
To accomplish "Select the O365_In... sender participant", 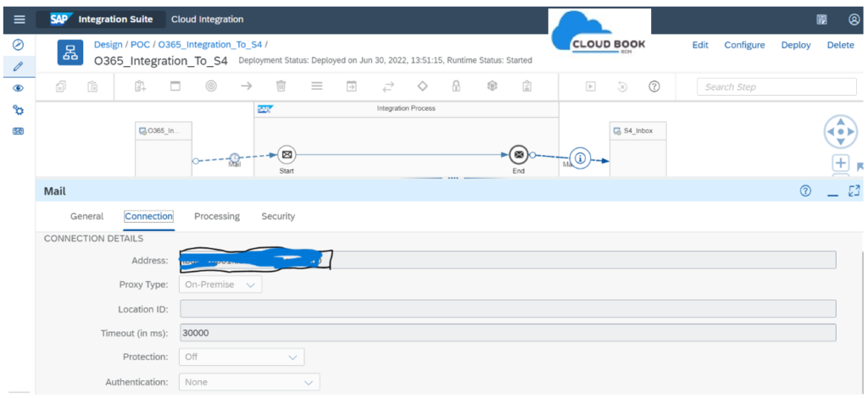I will click(164, 149).
